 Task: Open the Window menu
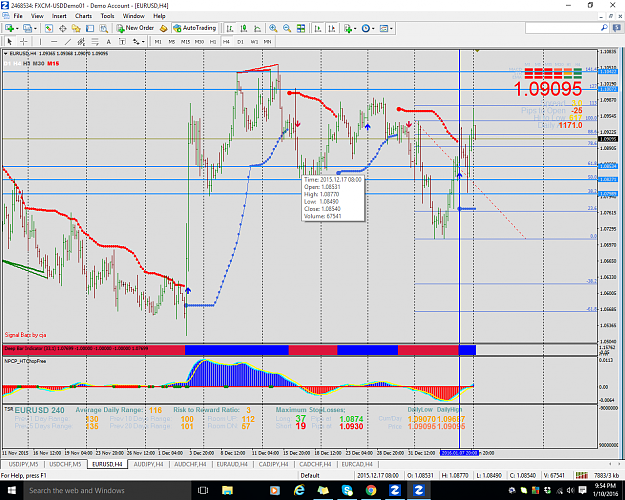tap(134, 16)
